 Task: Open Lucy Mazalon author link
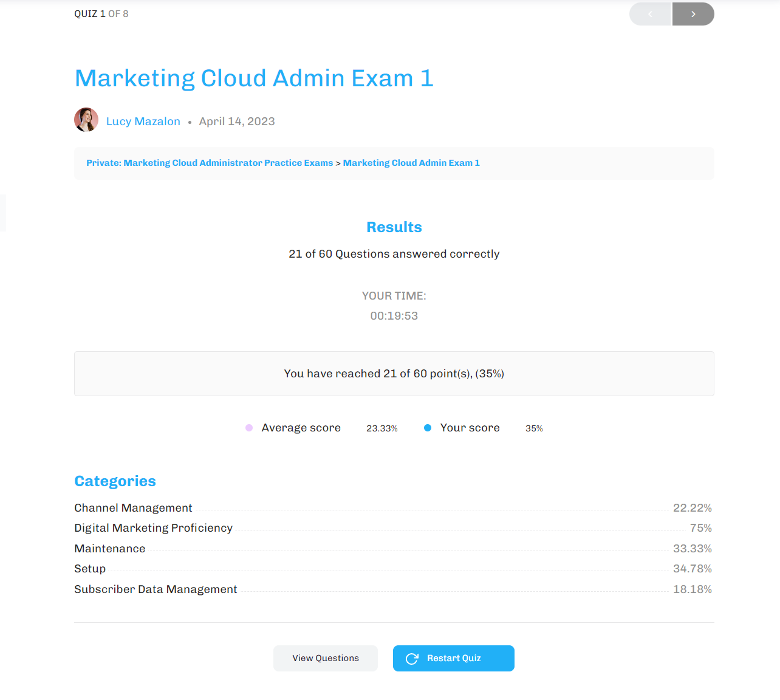[x=143, y=122]
